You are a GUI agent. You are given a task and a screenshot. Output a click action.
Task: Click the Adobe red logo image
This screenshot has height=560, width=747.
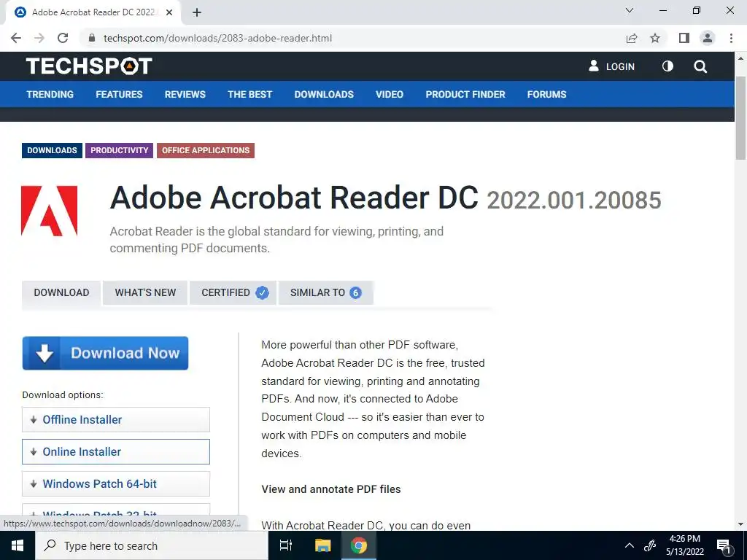[x=50, y=211]
